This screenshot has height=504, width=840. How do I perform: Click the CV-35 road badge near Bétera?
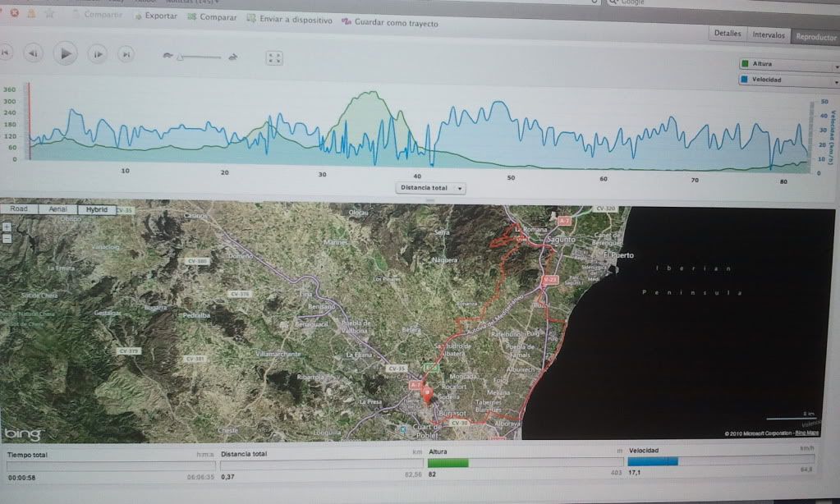(397, 369)
